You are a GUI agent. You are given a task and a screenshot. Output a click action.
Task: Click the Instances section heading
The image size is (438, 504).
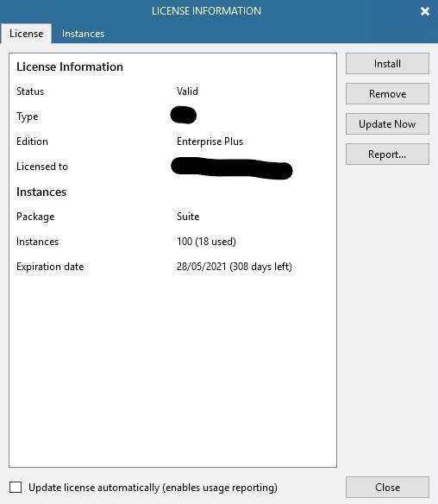(41, 192)
